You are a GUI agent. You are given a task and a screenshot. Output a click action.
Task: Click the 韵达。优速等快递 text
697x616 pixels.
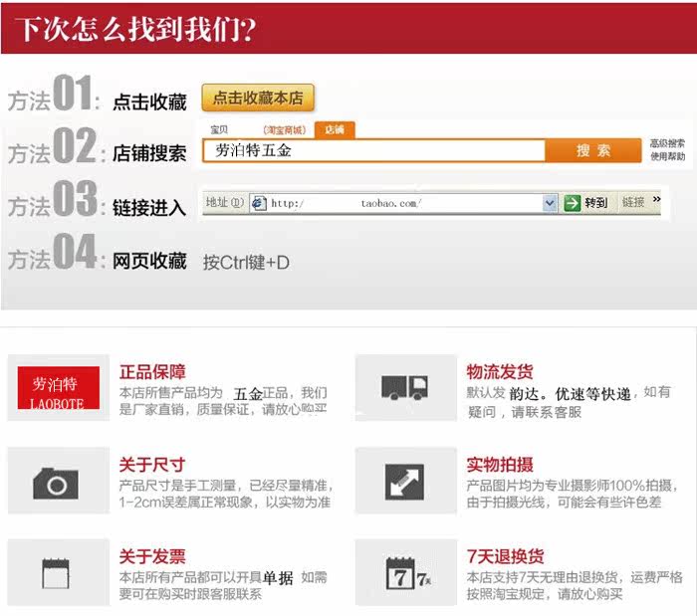point(571,394)
